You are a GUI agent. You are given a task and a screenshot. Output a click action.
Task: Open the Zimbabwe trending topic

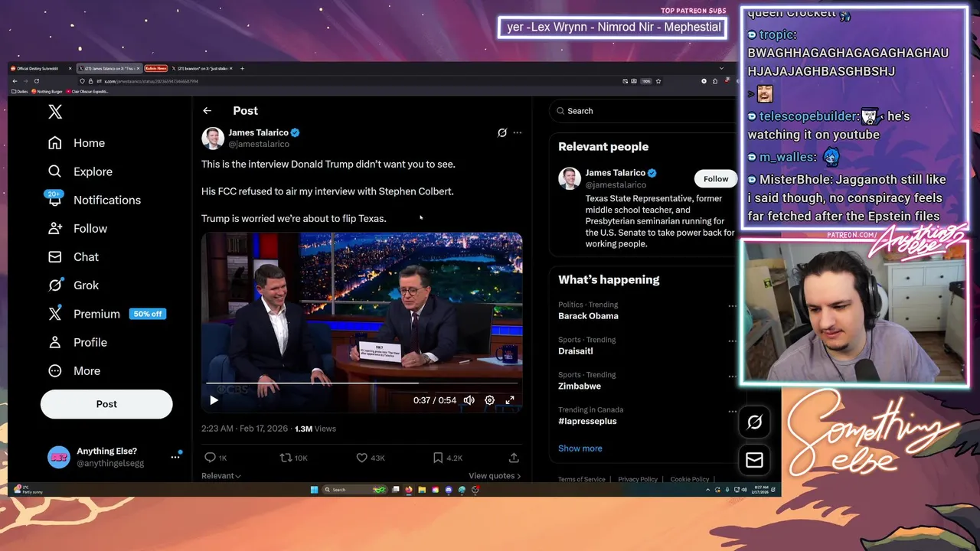580,386
